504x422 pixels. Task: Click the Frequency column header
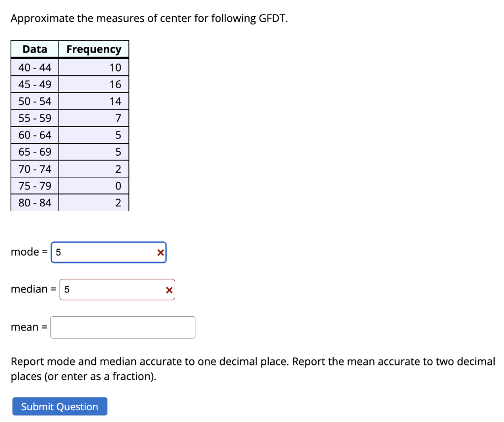coord(94,49)
